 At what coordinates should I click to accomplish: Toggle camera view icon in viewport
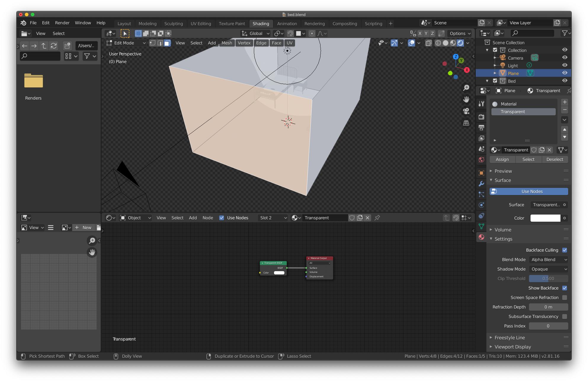tap(466, 111)
